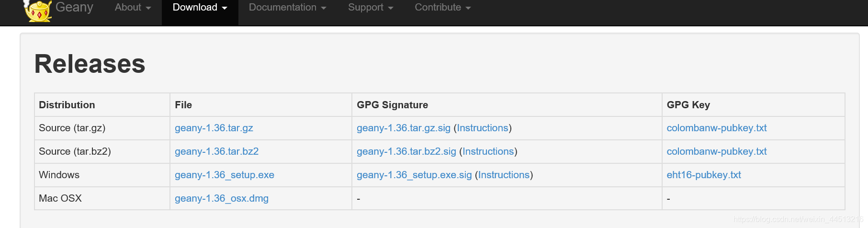Download geany-1.36_osx.dmg for Mac

221,198
